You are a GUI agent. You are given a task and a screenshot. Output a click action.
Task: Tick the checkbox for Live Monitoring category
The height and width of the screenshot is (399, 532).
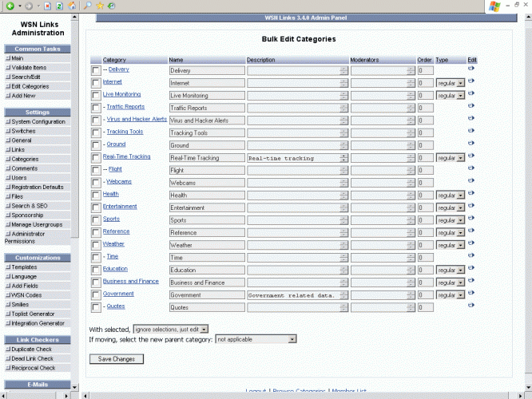96,96
